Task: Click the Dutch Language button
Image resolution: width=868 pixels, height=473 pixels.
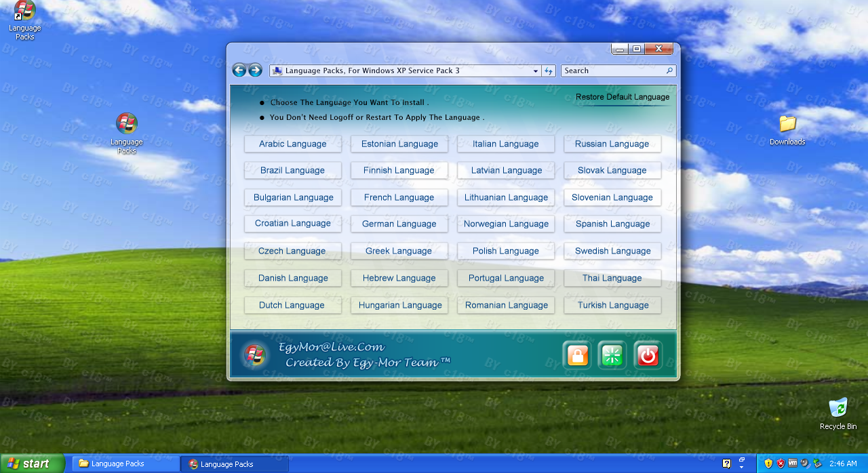Action: 293,305
